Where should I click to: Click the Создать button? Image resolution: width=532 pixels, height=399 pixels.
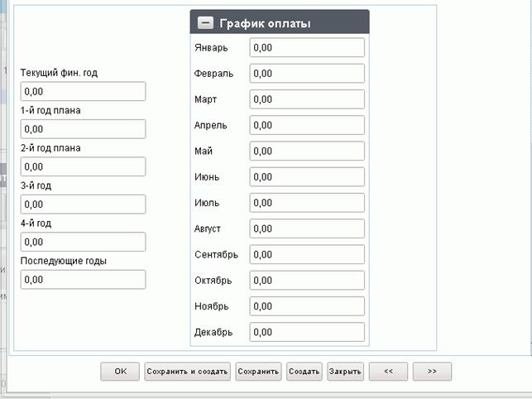click(304, 372)
